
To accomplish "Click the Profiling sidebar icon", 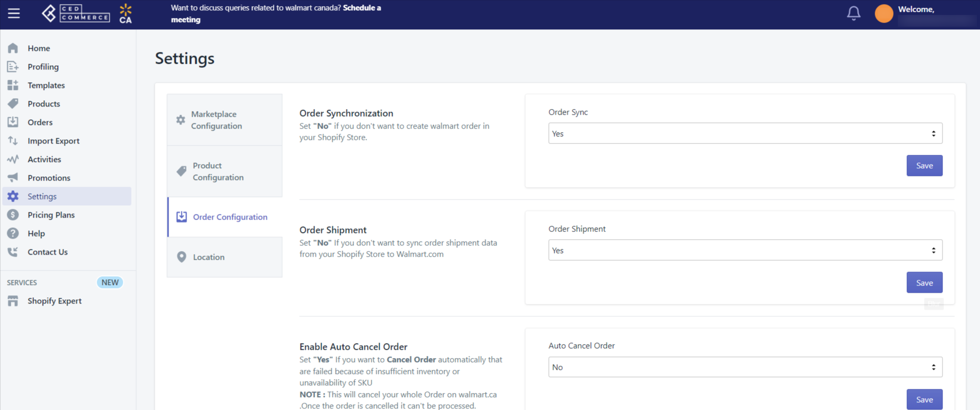I will pos(13,66).
